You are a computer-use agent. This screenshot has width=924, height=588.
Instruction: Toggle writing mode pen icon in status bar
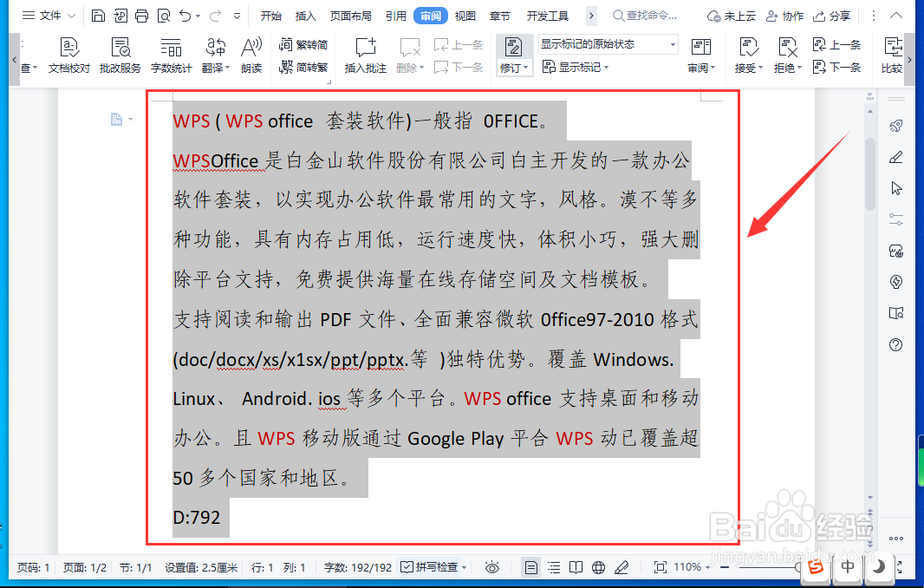(621, 567)
